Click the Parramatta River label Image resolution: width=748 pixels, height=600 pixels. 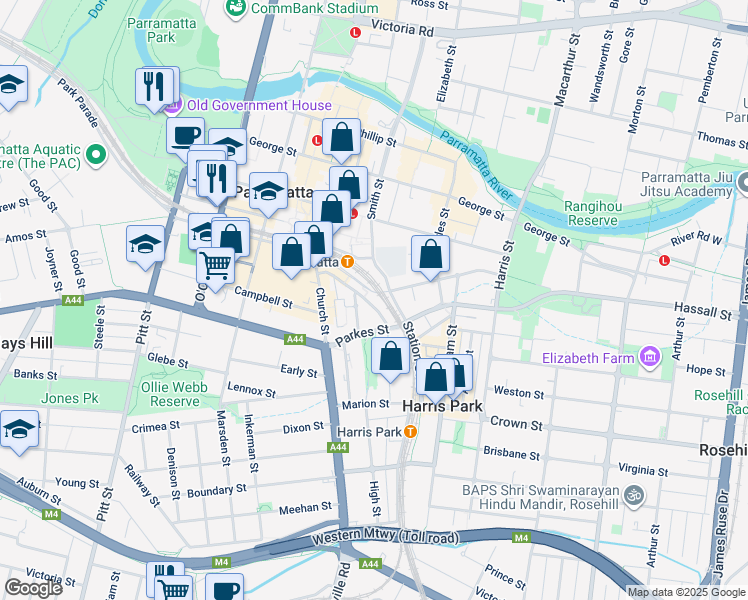(x=476, y=165)
